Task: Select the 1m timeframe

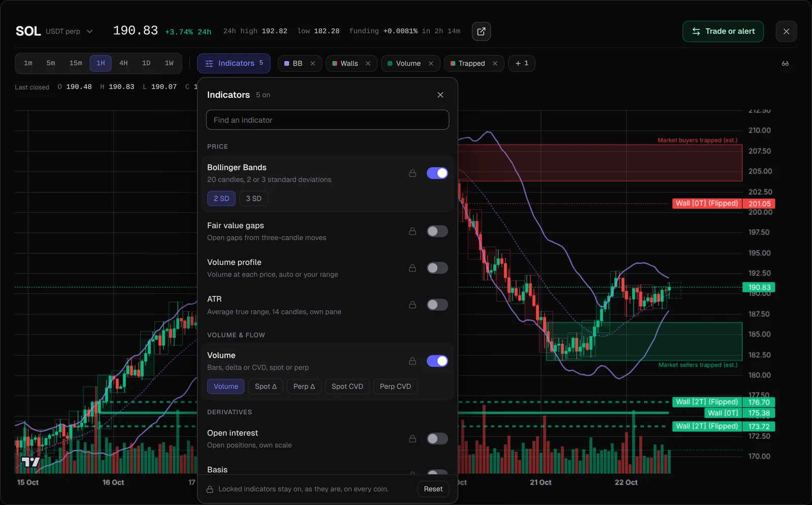Action: point(28,63)
